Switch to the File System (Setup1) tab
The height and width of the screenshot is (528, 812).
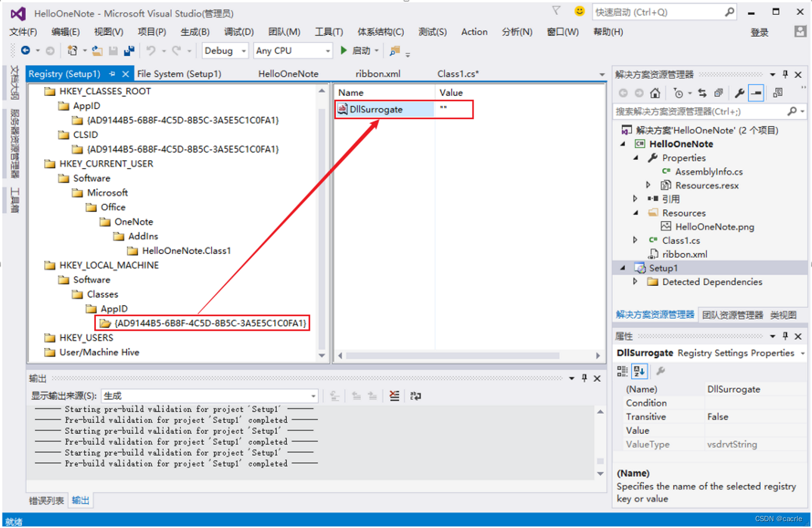179,73
